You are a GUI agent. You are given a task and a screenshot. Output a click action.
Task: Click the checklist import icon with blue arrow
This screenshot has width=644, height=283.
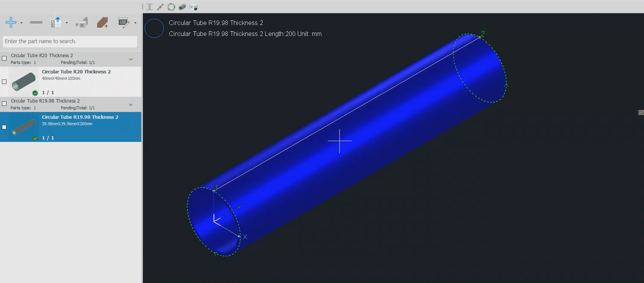[x=56, y=23]
